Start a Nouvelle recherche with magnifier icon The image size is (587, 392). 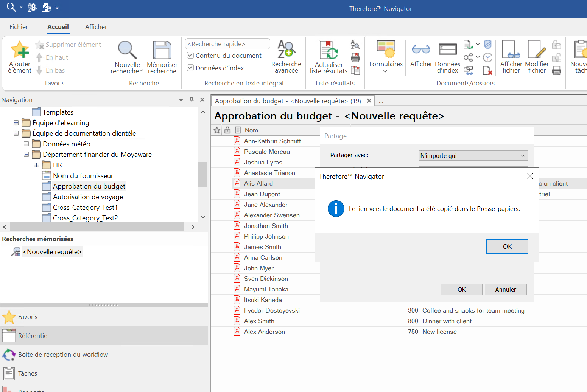pos(127,50)
